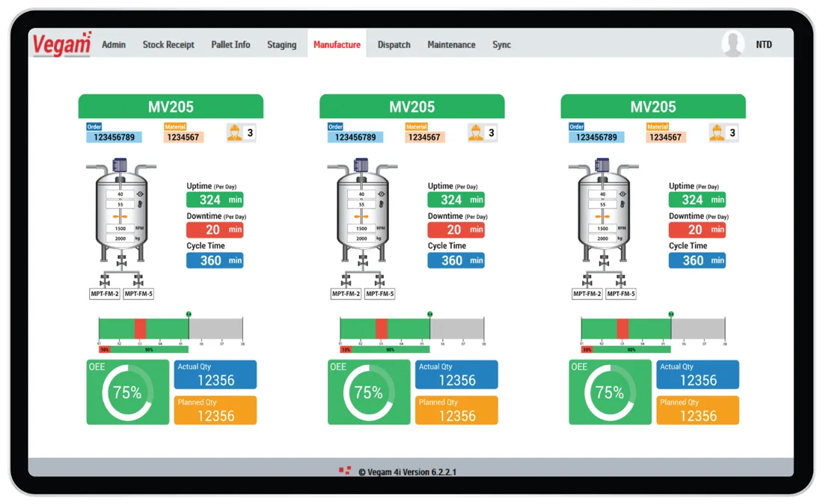Click the grey remaining segment in right card timeline
Screen dimensions: 823x504
click(x=698, y=329)
